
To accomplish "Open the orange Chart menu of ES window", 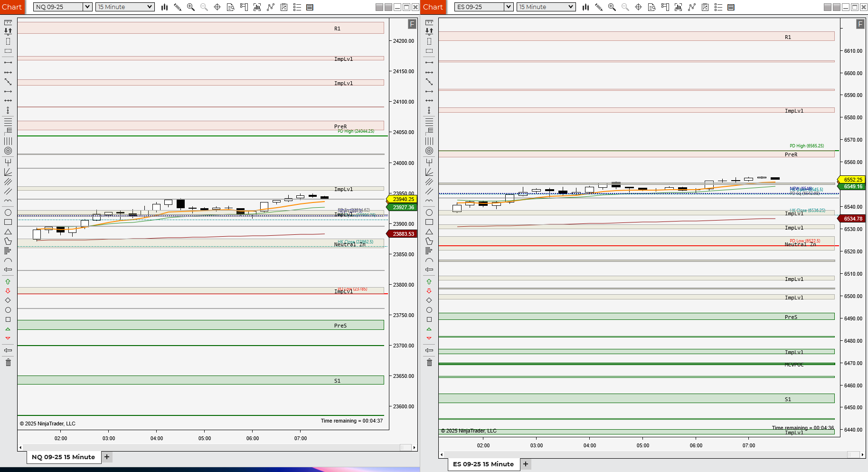I will [433, 7].
